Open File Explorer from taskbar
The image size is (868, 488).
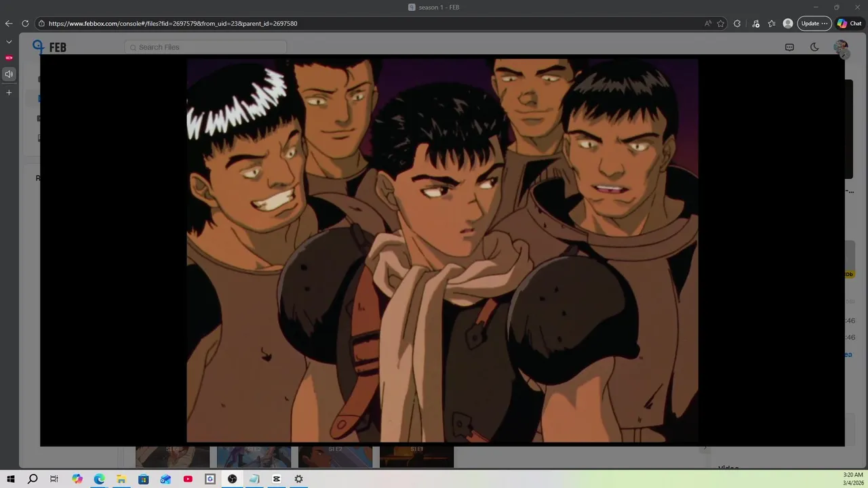click(121, 479)
